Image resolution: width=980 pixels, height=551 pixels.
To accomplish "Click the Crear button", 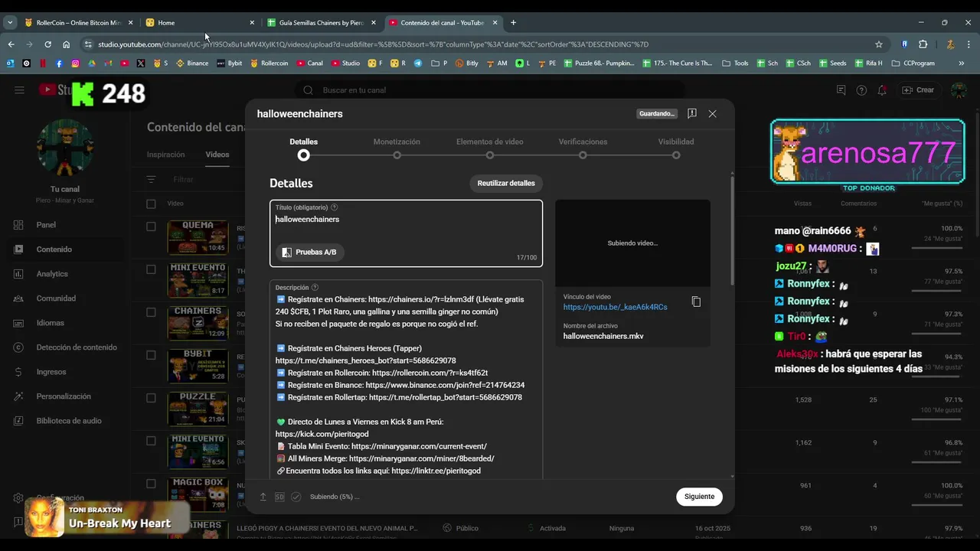I will (918, 90).
